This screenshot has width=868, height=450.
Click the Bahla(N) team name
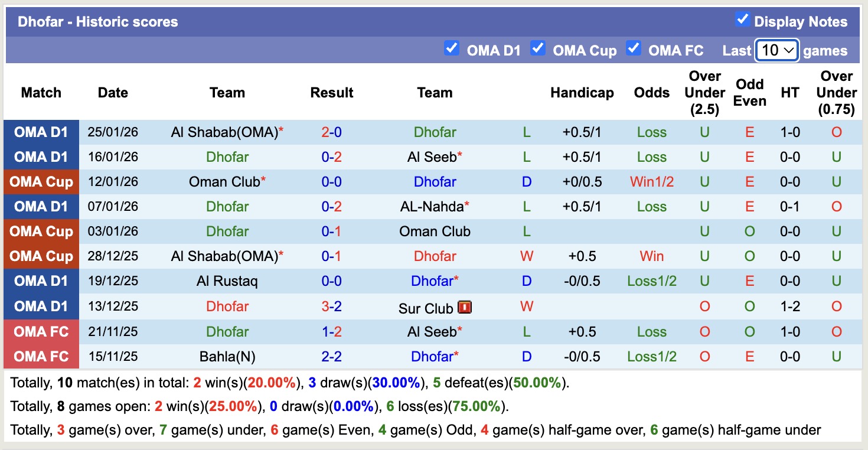(x=227, y=357)
